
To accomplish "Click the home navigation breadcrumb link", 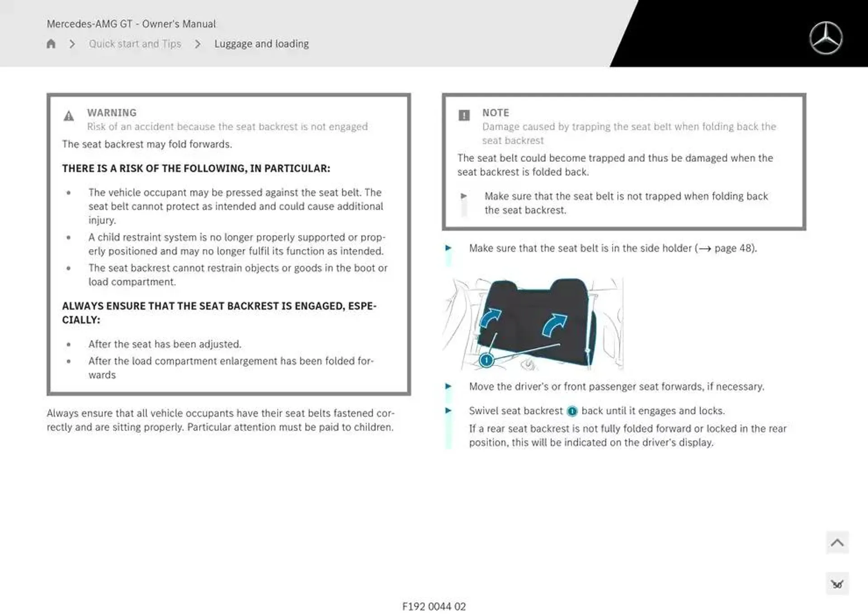I will [51, 43].
